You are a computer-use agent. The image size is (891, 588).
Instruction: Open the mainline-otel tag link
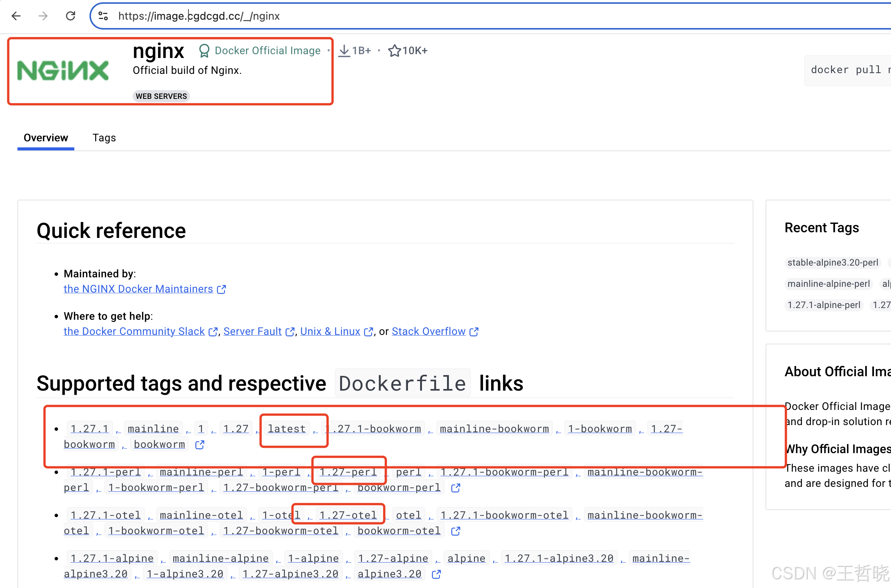click(x=201, y=515)
